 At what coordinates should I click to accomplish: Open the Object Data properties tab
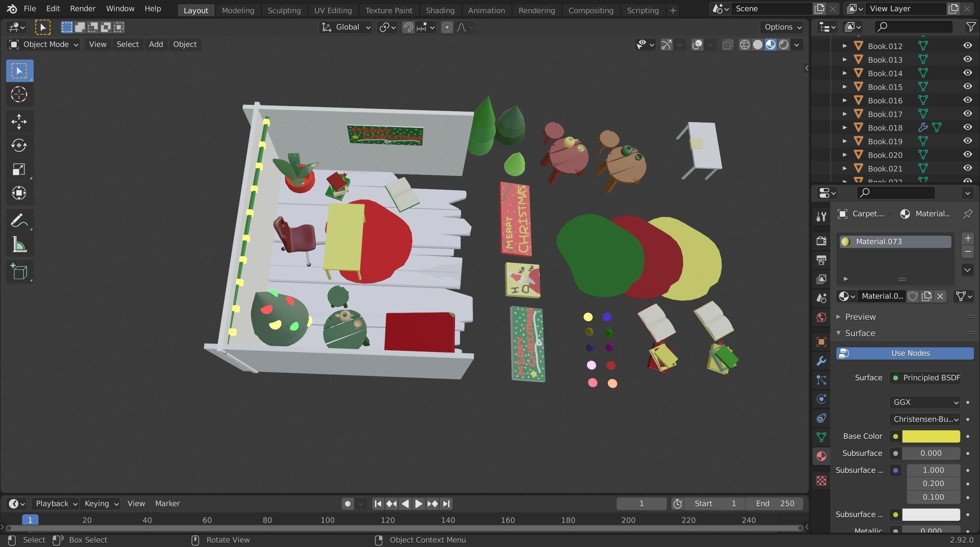pos(821,437)
